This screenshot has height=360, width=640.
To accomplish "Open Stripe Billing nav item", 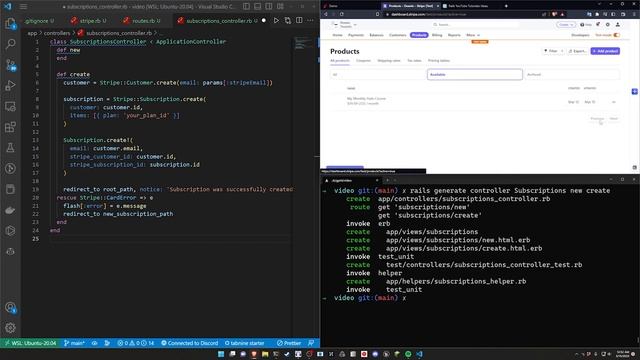I will pyautogui.click(x=437, y=35).
